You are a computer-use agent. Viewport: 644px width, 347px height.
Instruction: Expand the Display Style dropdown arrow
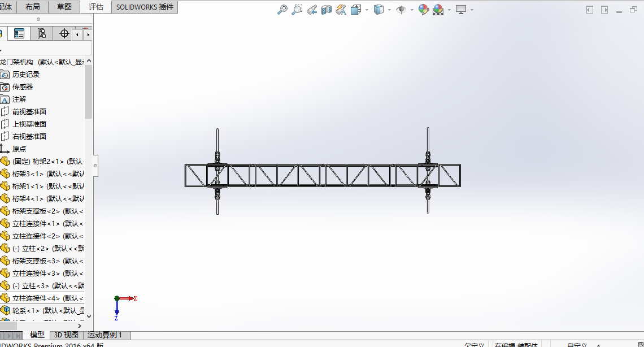pos(389,10)
